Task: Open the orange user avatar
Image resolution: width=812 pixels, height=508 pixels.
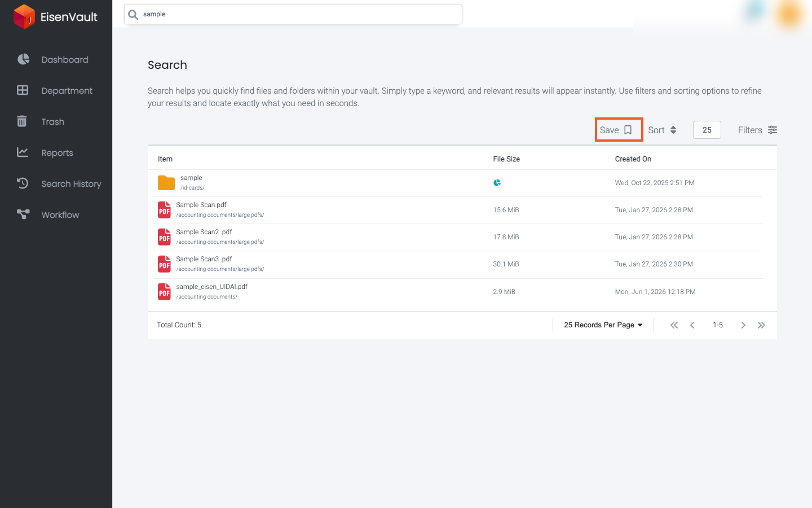Action: coord(789,14)
